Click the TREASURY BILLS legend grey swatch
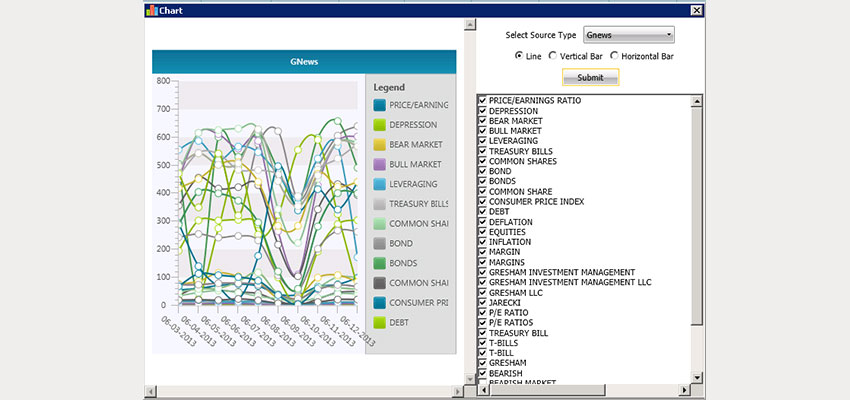Viewport: 850px width, 400px height. click(x=379, y=204)
